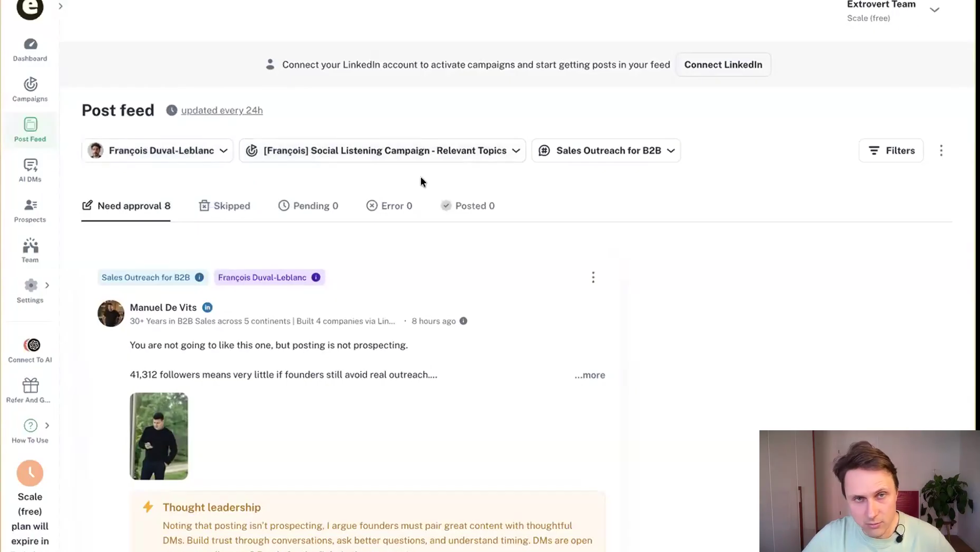
Task: Select Post Feed sidebar item
Action: click(30, 130)
